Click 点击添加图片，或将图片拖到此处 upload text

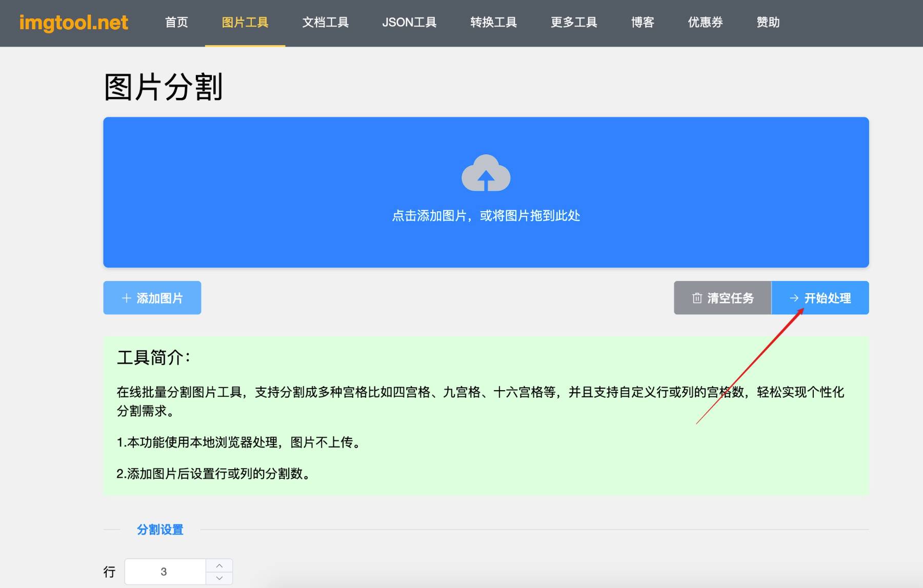(x=486, y=216)
